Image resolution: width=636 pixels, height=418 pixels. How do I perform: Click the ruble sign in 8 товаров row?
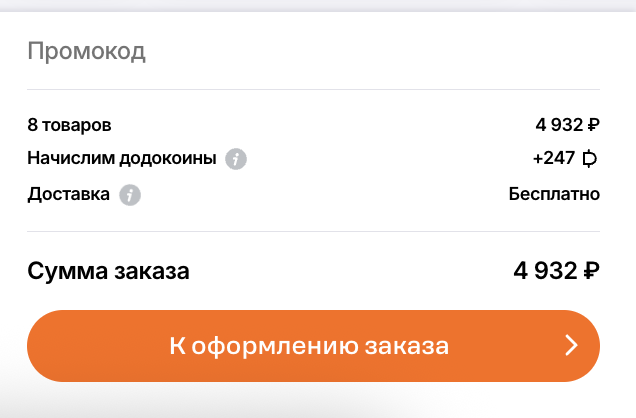pyautogui.click(x=593, y=126)
